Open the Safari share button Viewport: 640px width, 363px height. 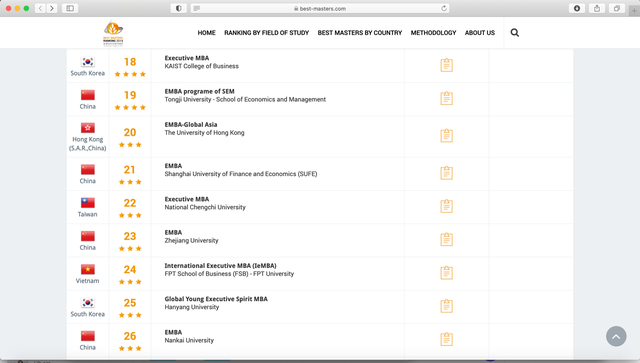point(597,8)
